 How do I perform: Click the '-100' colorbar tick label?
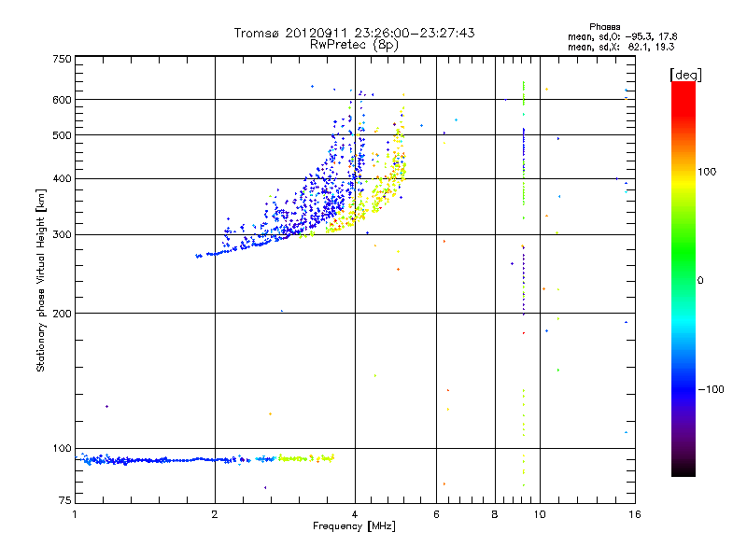(712, 389)
